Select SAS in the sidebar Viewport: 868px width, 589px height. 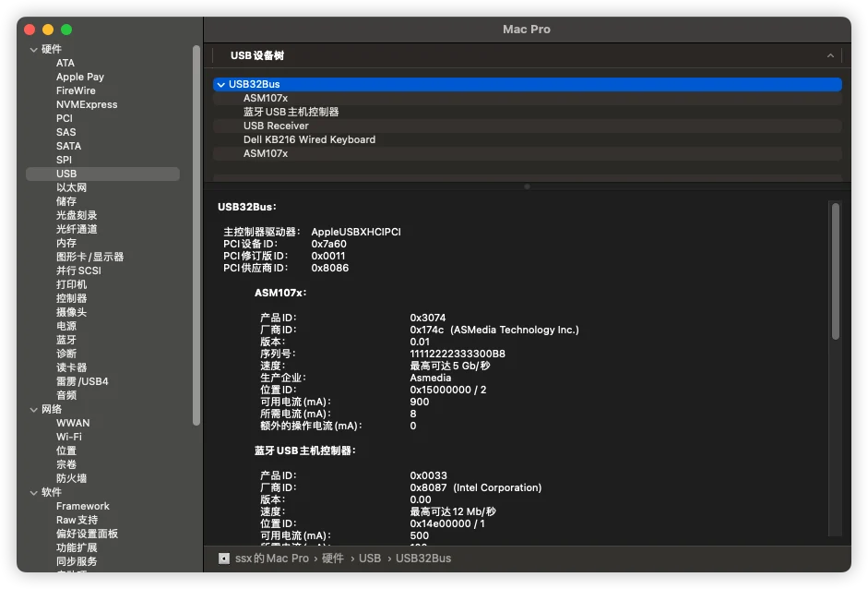(65, 132)
